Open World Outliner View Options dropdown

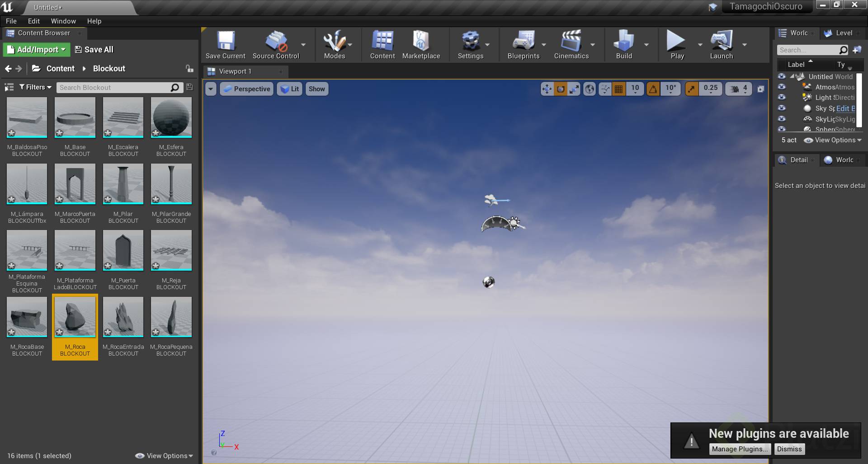click(833, 140)
